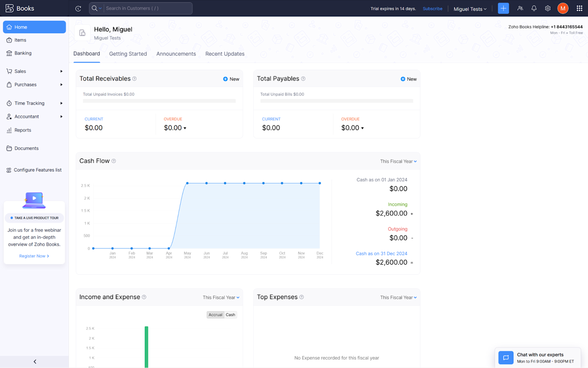Click the Income and Expense help icon
The height and width of the screenshot is (368, 588).
point(144,297)
